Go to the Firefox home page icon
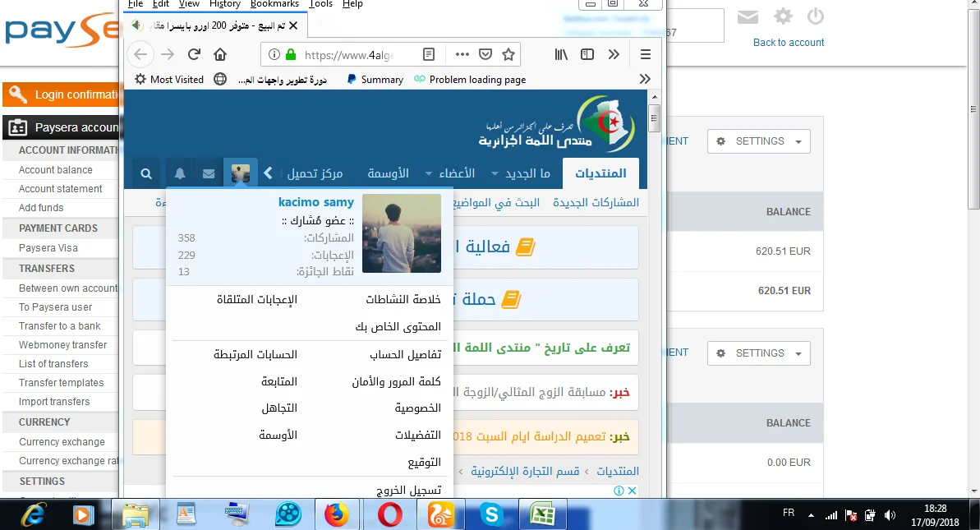 [220, 54]
